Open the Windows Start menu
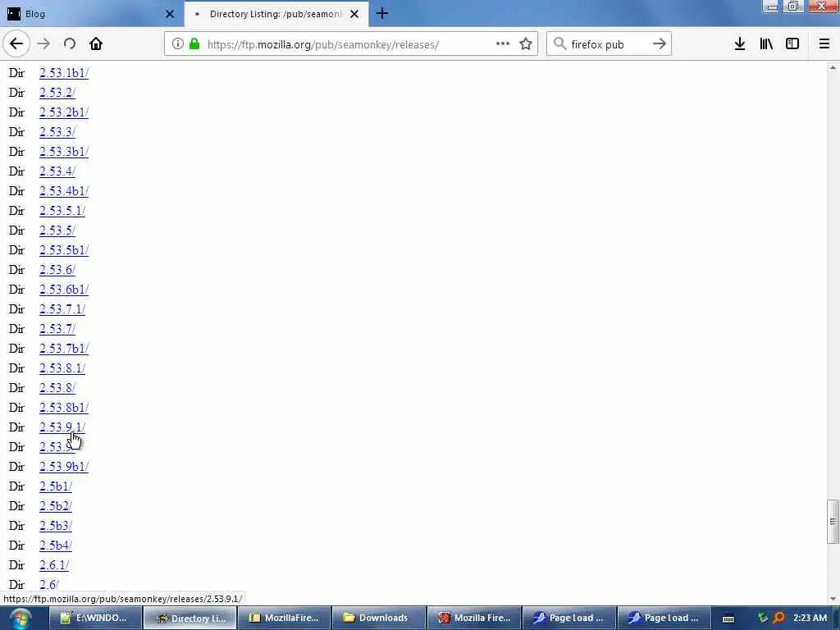This screenshot has height=630, width=840. 20,619
